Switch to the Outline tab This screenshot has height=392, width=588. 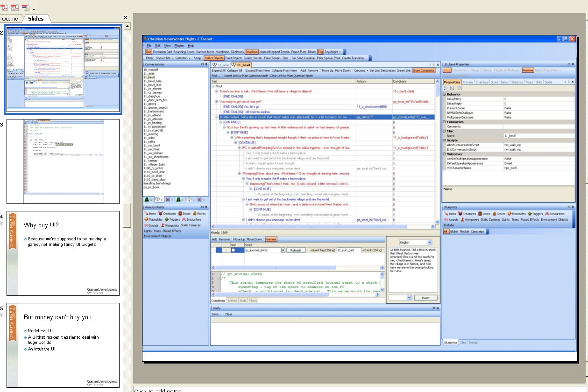coord(10,19)
